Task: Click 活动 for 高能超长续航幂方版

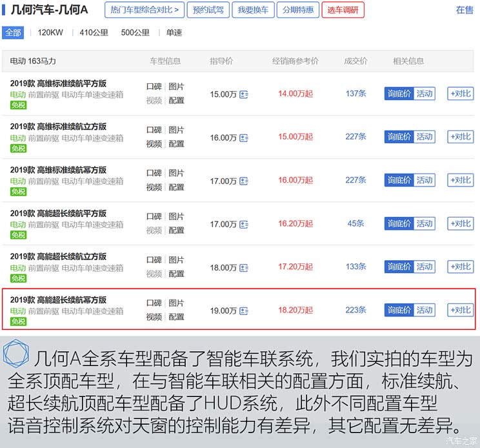Action: 425,311
